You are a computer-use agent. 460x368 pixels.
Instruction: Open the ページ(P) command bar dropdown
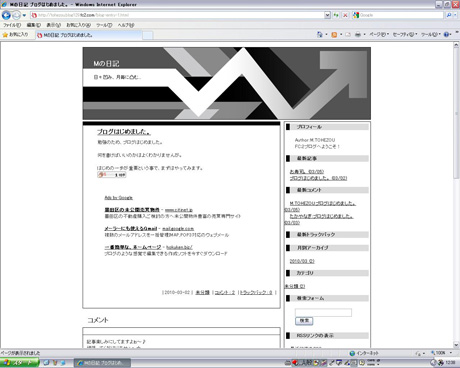(x=379, y=35)
